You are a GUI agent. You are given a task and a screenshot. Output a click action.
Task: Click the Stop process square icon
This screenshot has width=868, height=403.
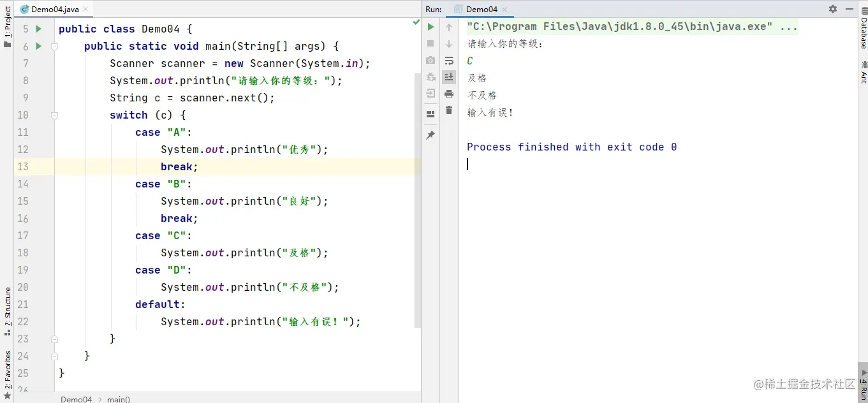coord(430,43)
